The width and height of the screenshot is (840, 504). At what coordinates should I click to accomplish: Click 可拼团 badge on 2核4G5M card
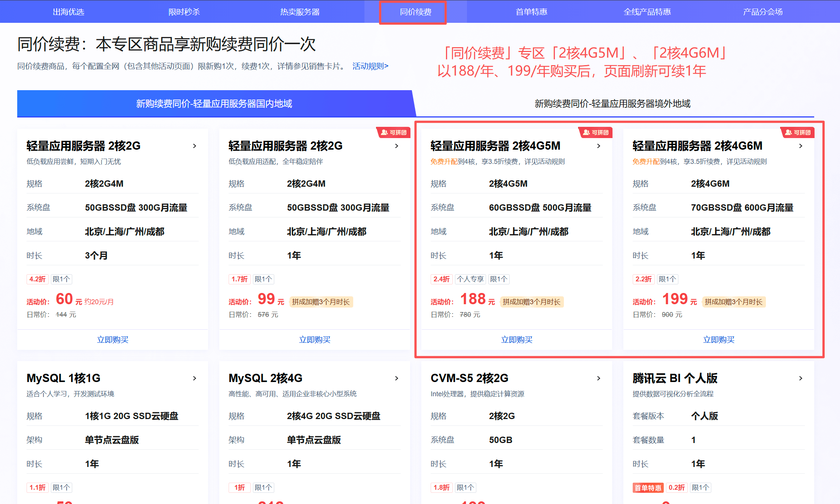point(595,132)
